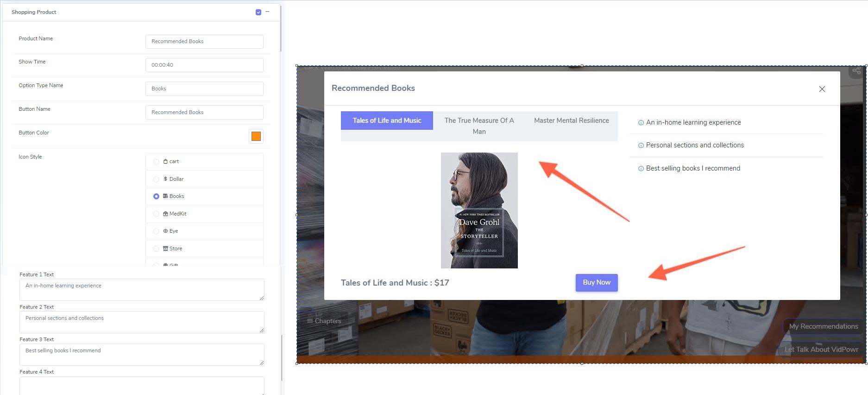Collapse the Shopping Product panel
Screen dimensions: 868x395
tap(267, 12)
